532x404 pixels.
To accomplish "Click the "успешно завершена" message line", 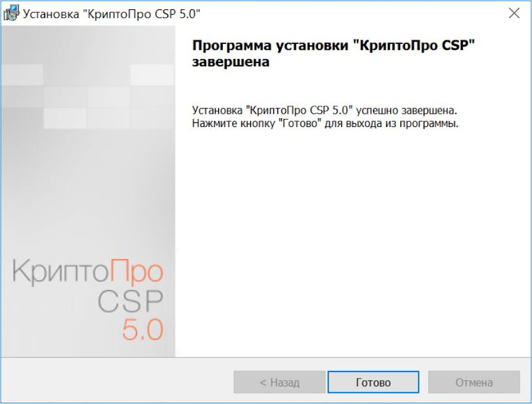I will pos(325,110).
